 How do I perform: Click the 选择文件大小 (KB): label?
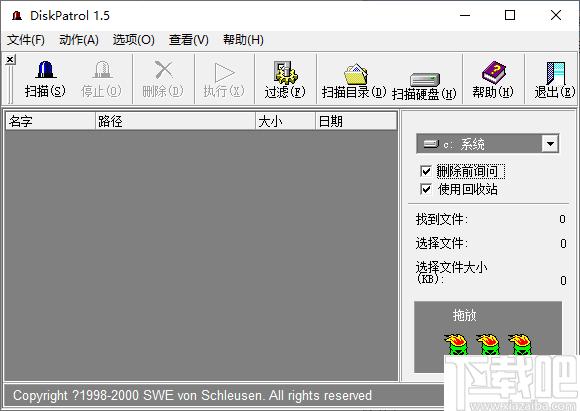tap(451, 272)
